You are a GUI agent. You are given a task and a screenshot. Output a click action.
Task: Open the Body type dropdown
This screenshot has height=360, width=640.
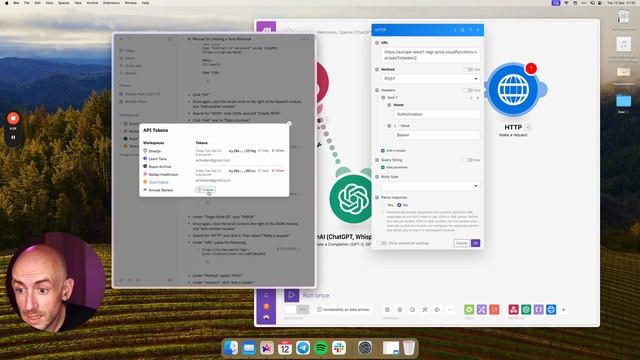pos(430,186)
